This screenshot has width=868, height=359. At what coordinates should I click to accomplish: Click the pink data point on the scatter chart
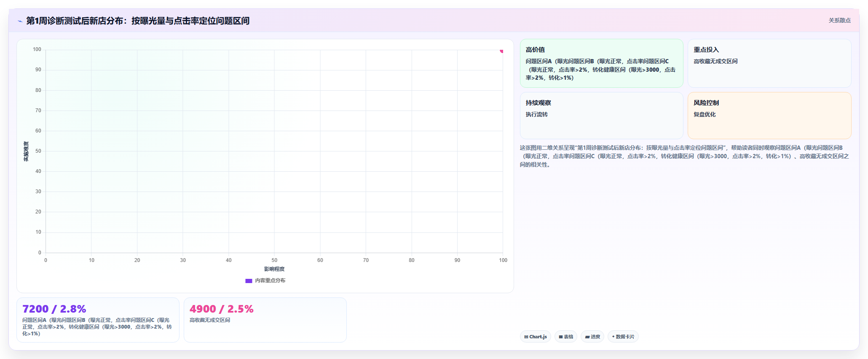(501, 51)
